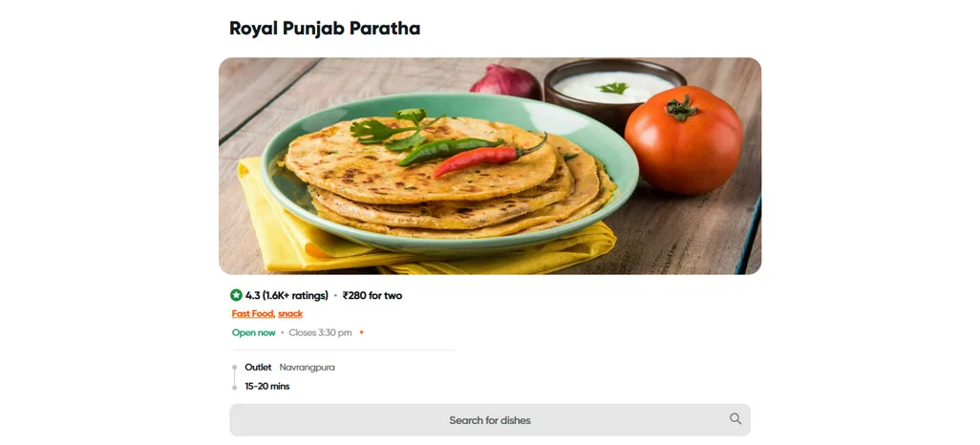
Task: Click the Open now status text
Action: click(x=253, y=332)
